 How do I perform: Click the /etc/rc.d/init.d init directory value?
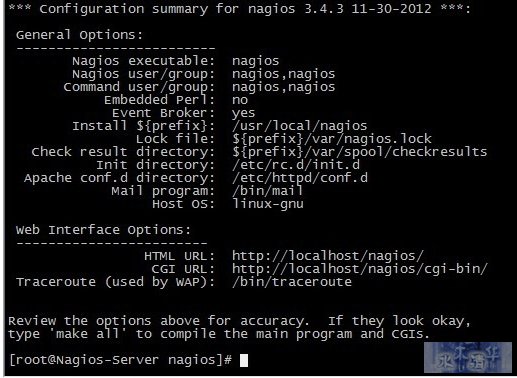pos(296,165)
